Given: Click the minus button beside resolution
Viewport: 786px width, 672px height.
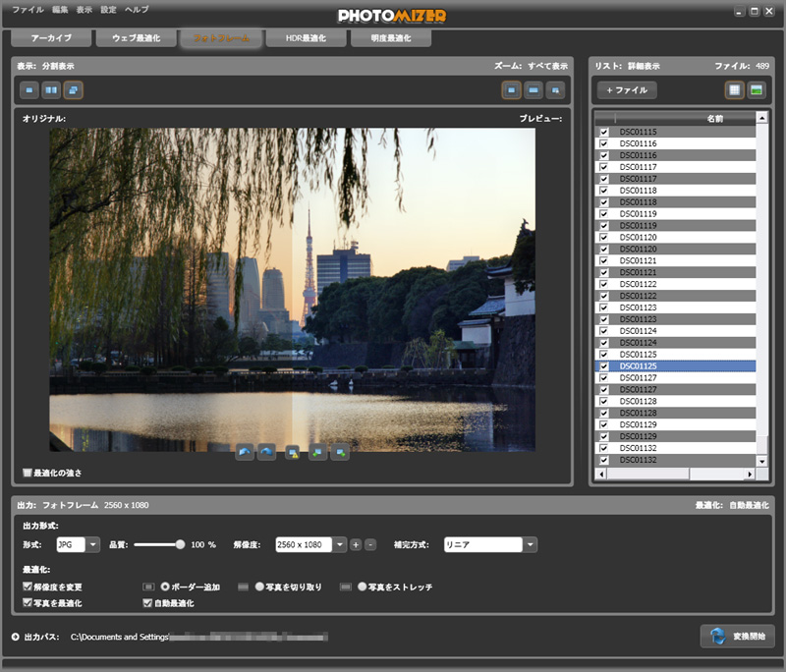Looking at the screenshot, I should [x=370, y=544].
